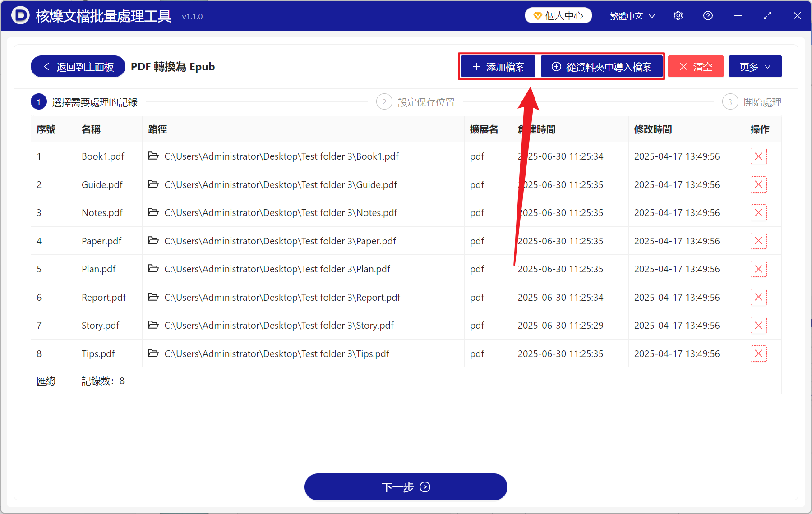This screenshot has height=514, width=812.
Task: Click 返回到主面板 to go back
Action: (x=77, y=66)
